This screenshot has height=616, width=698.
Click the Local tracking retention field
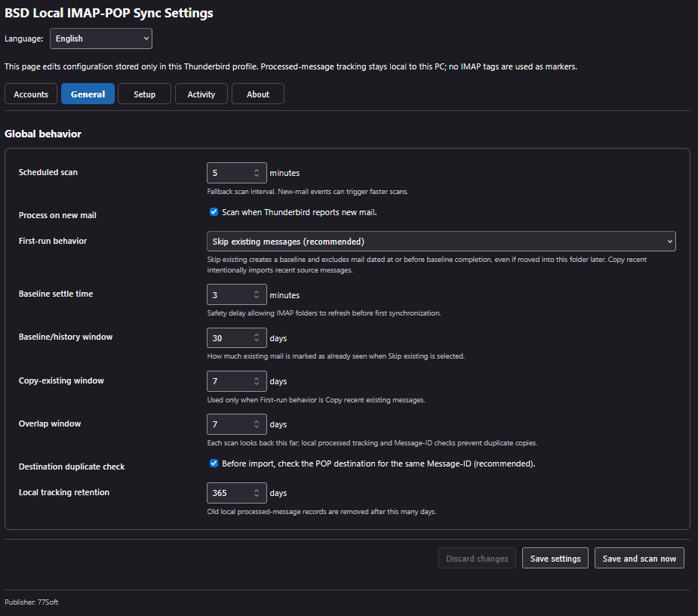pos(237,493)
